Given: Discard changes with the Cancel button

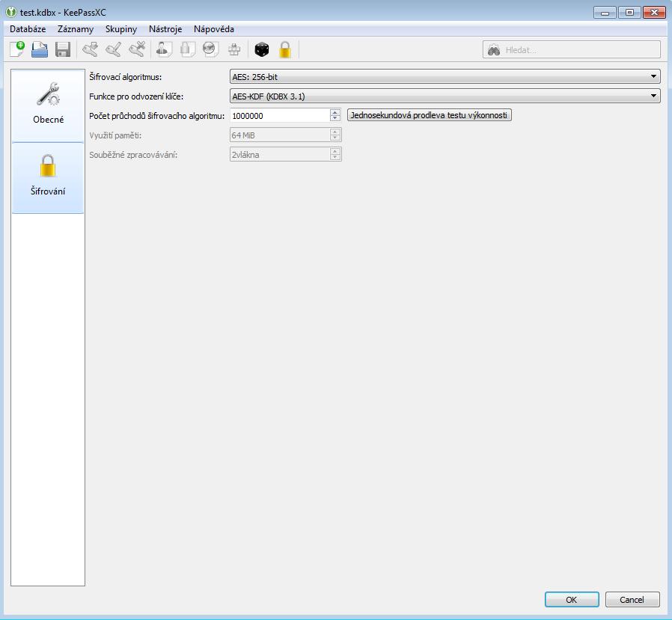Looking at the screenshot, I should (632, 600).
